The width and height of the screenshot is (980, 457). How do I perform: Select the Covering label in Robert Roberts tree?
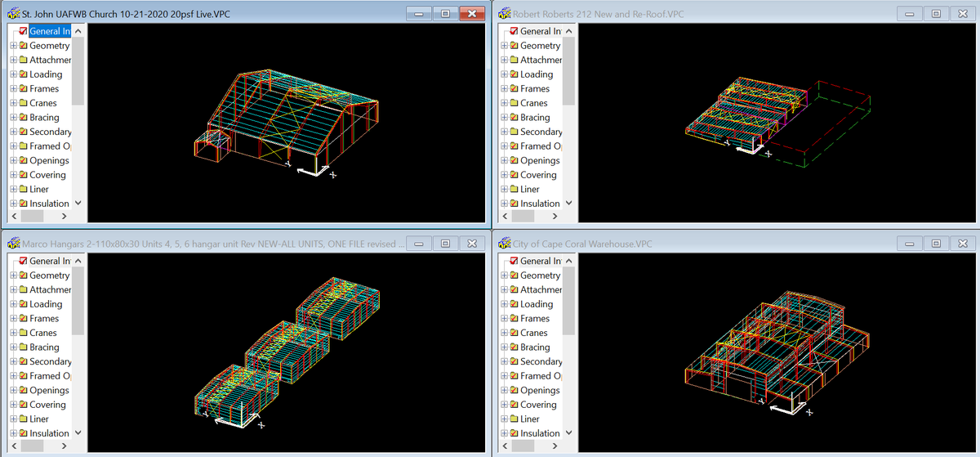[x=538, y=175]
